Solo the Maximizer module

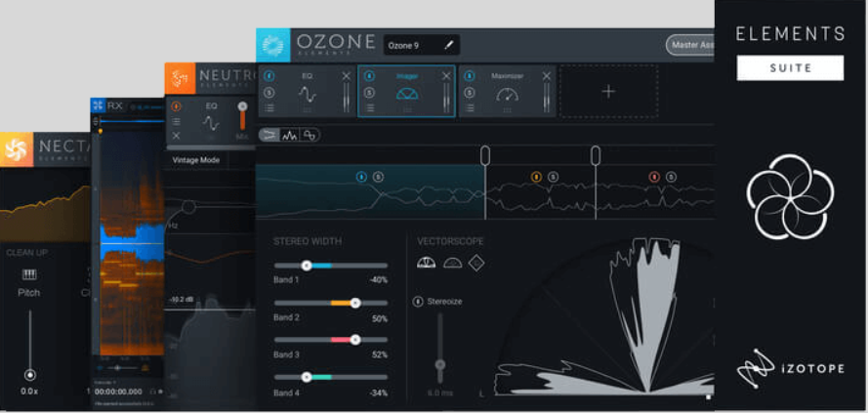pyautogui.click(x=470, y=93)
